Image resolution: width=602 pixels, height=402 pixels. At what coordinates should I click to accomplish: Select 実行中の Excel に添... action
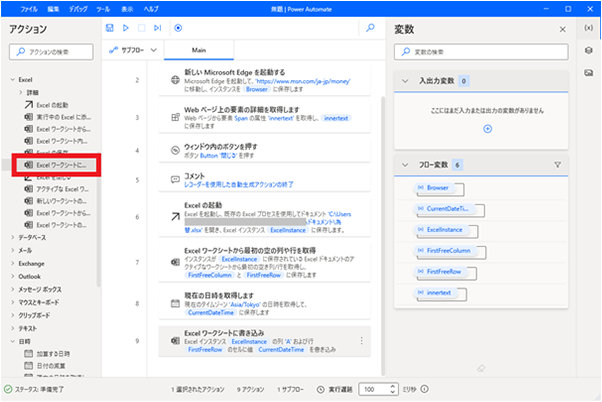tap(58, 117)
